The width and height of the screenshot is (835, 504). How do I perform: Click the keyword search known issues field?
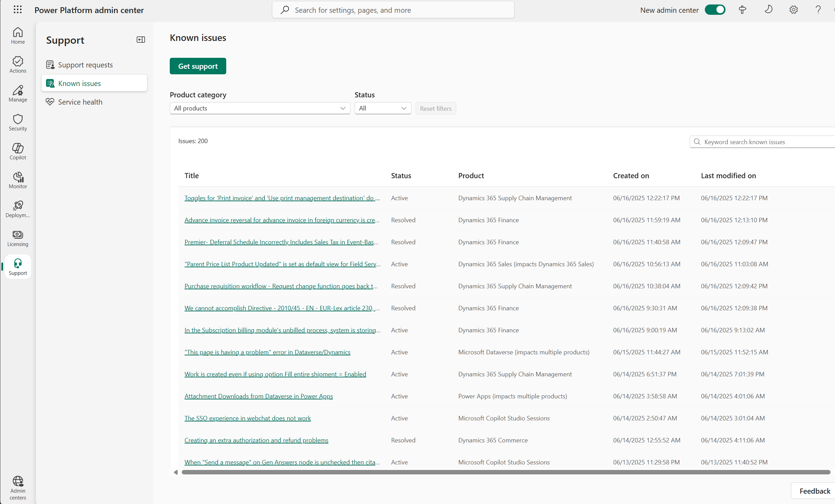coord(761,141)
